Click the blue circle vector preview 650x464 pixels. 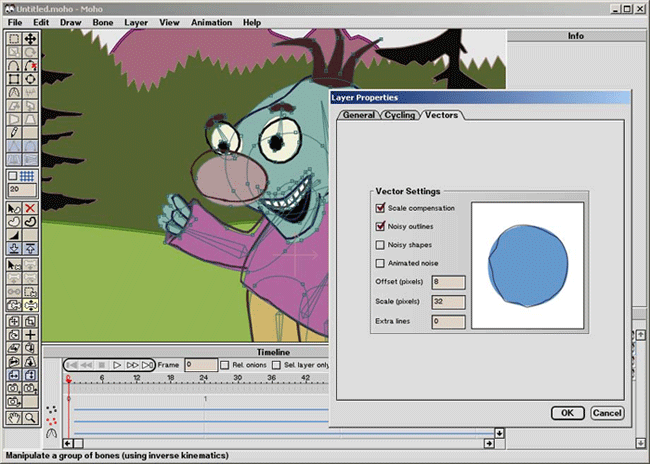point(528,266)
